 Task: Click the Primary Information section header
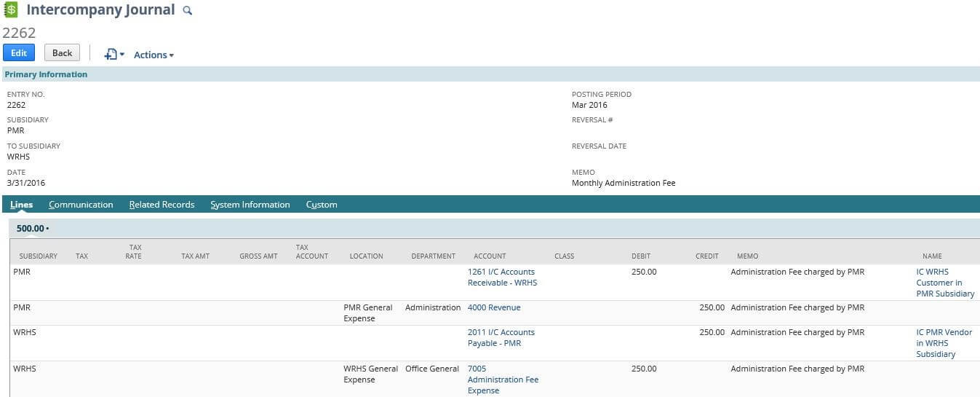coord(46,74)
